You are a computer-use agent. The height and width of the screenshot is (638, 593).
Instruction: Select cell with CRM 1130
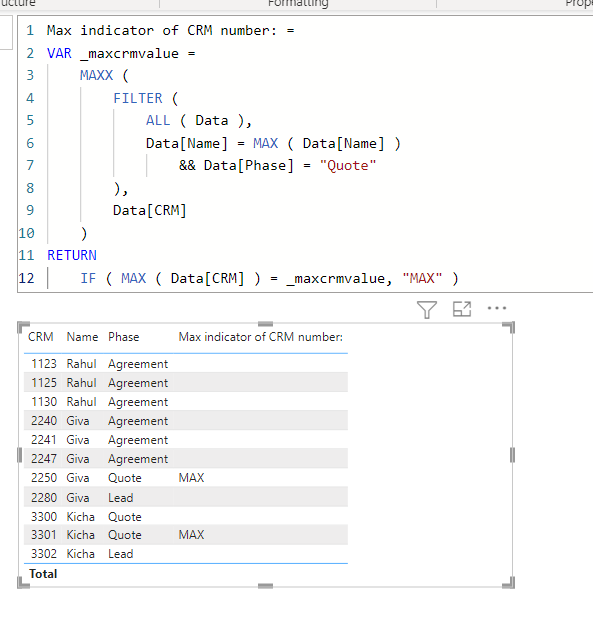[x=44, y=402]
